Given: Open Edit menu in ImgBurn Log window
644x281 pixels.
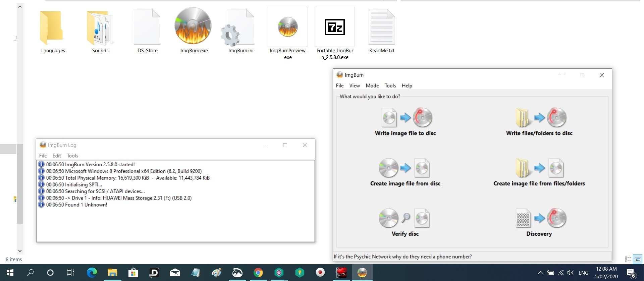Looking at the screenshot, I should [x=57, y=156].
